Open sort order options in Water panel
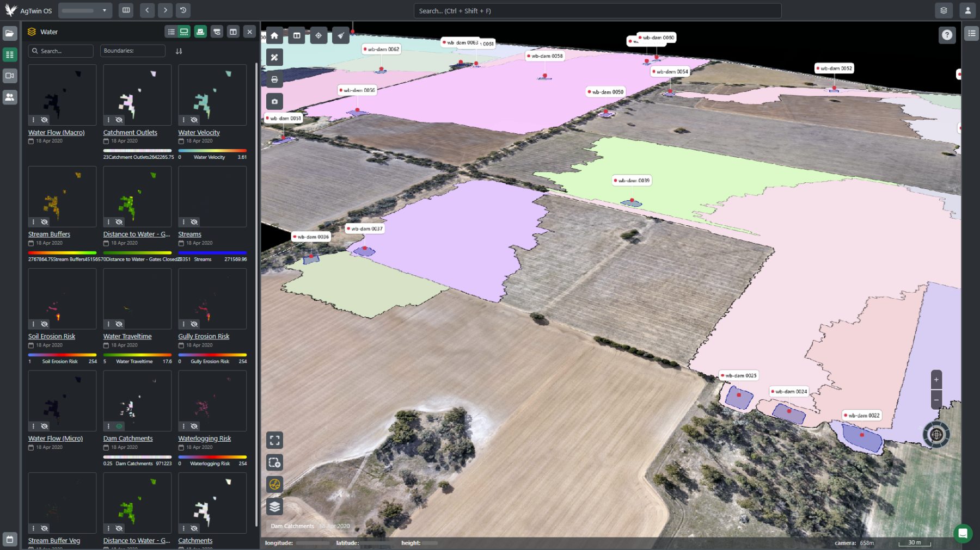Viewport: 980px width, 550px height. point(179,51)
